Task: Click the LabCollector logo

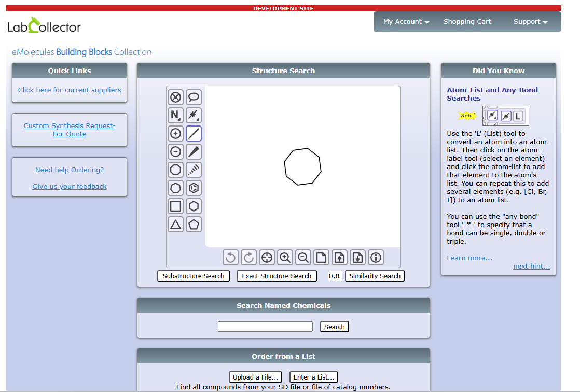Action: pos(44,25)
